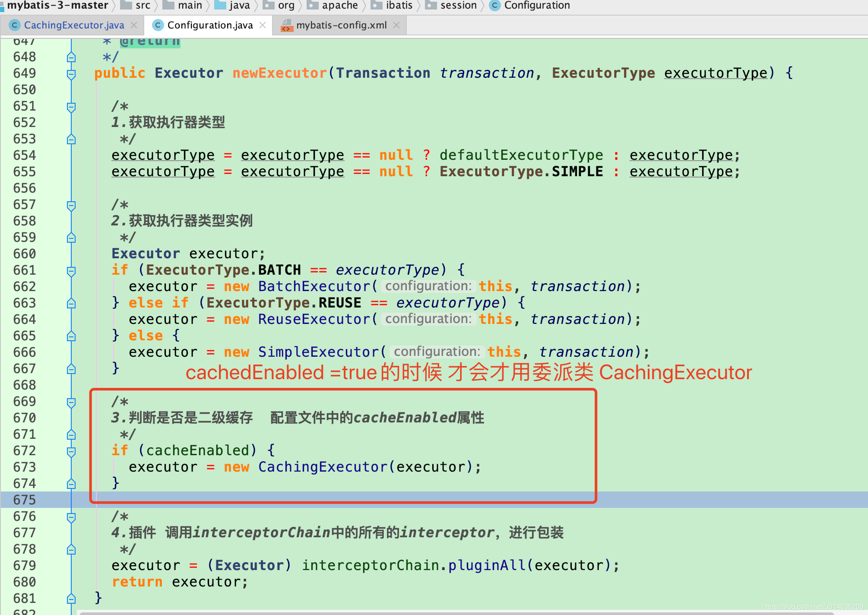Click defaultExecutorType field reference
This screenshot has height=615, width=868.
[521, 155]
